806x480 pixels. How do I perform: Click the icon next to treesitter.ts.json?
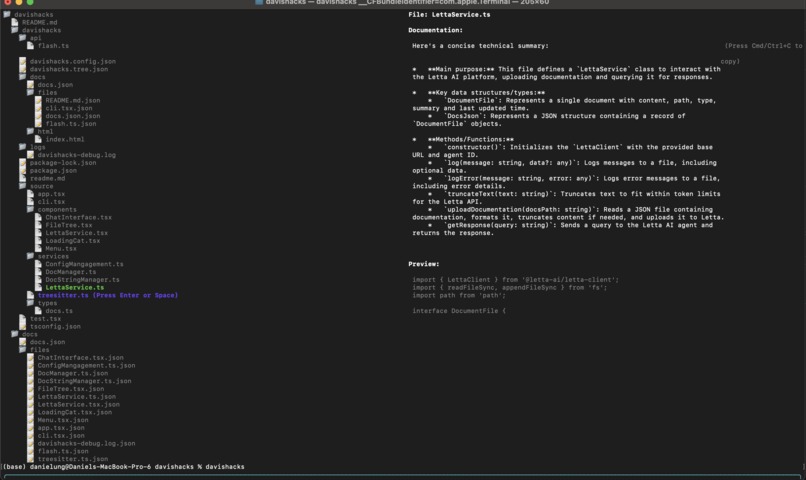[x=30, y=459]
